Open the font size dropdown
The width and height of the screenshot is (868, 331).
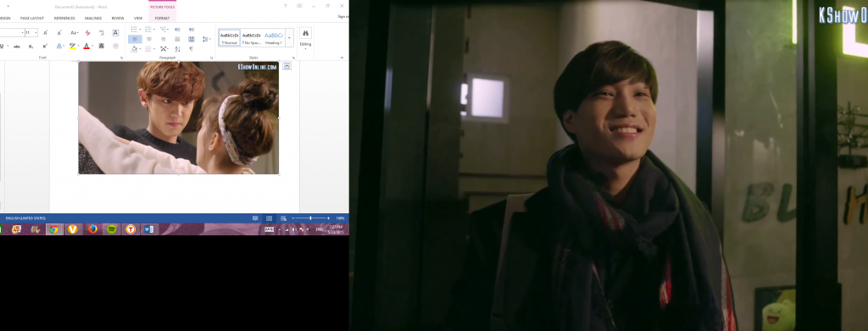coord(36,33)
